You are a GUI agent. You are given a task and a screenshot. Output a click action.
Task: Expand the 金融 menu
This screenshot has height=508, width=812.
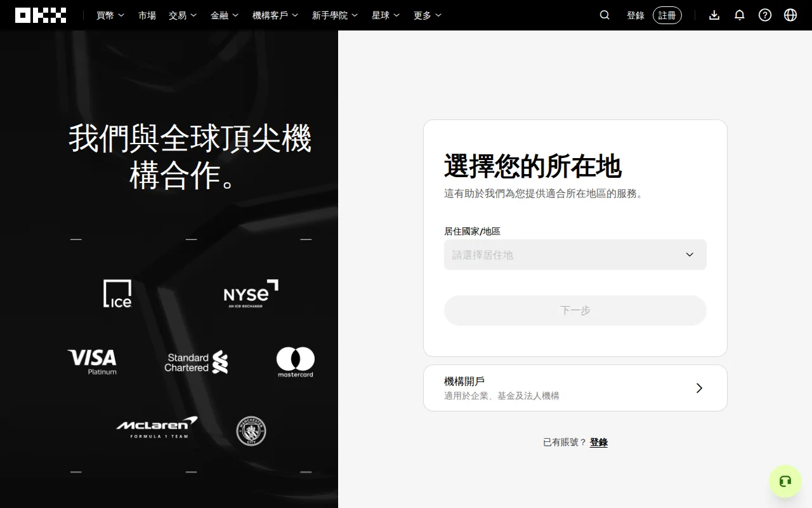coord(225,15)
